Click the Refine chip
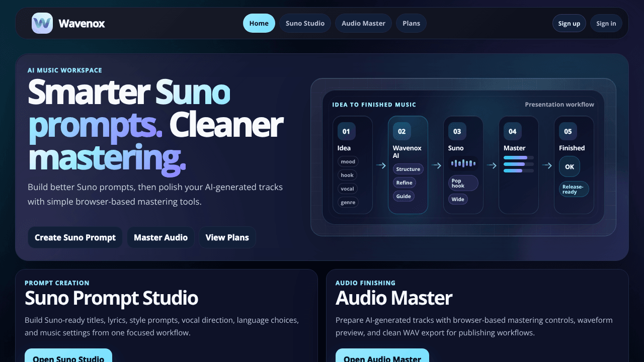 [405, 183]
